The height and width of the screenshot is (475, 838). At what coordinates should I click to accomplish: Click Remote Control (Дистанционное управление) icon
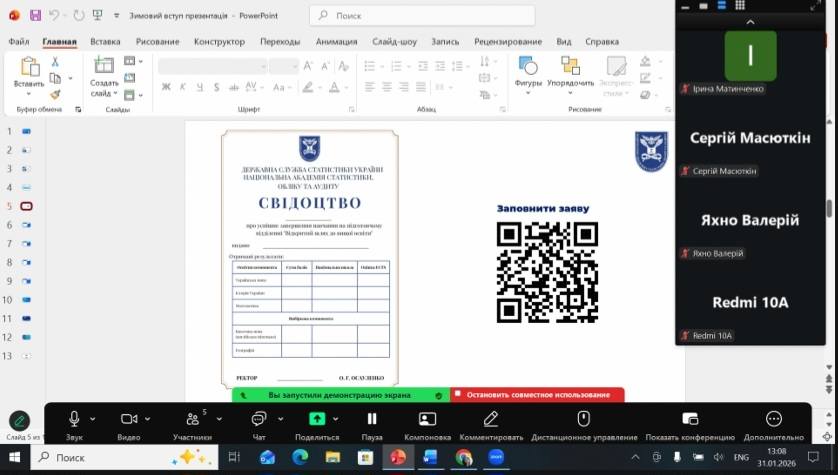tap(584, 419)
